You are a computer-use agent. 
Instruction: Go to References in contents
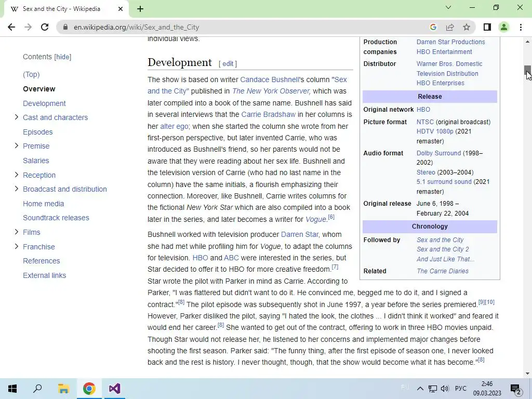point(42,261)
